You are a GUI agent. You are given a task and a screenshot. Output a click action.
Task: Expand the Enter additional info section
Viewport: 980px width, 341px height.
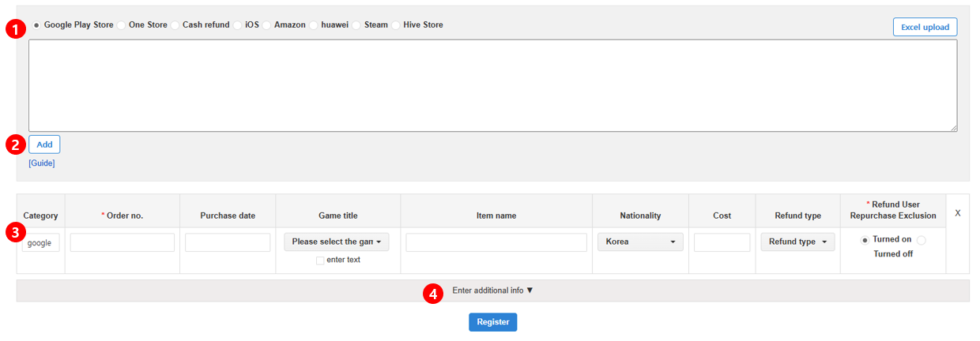pos(492,290)
